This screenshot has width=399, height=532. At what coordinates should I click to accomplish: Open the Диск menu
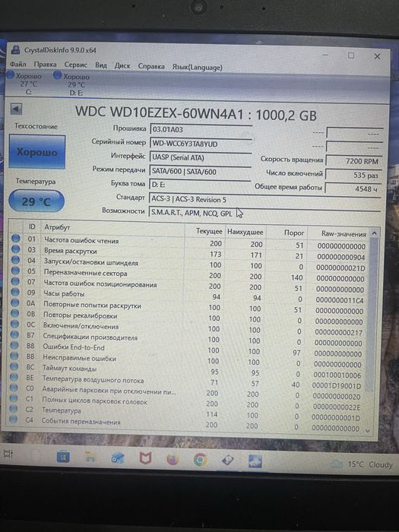122,66
